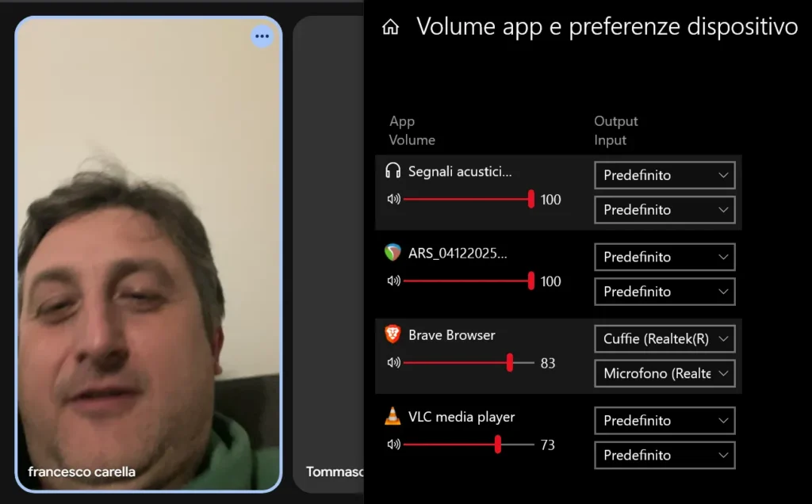Click the ARS_04122025 app icon

tap(393, 253)
